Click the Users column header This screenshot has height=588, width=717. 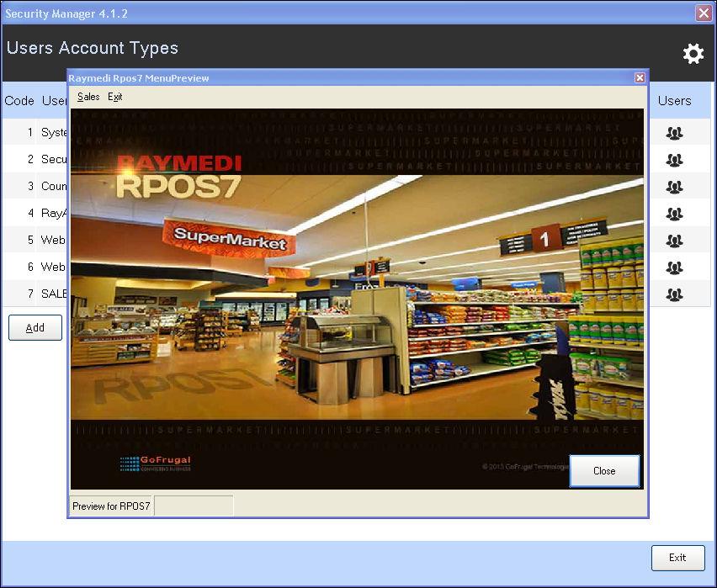coord(674,101)
